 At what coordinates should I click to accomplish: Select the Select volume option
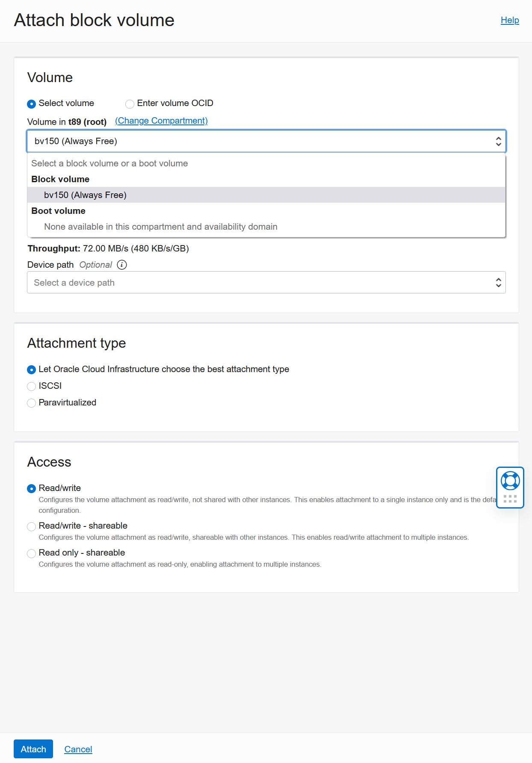pyautogui.click(x=31, y=104)
